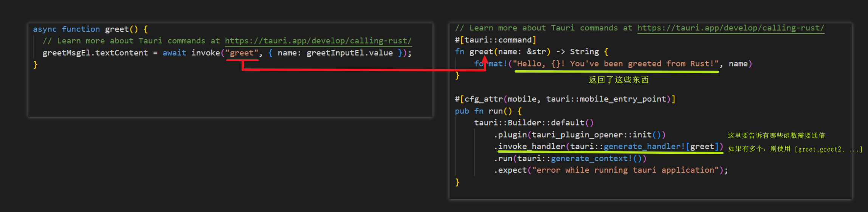This screenshot has height=212, width=868.
Task: Click the "await" keyword
Action: click(x=174, y=53)
